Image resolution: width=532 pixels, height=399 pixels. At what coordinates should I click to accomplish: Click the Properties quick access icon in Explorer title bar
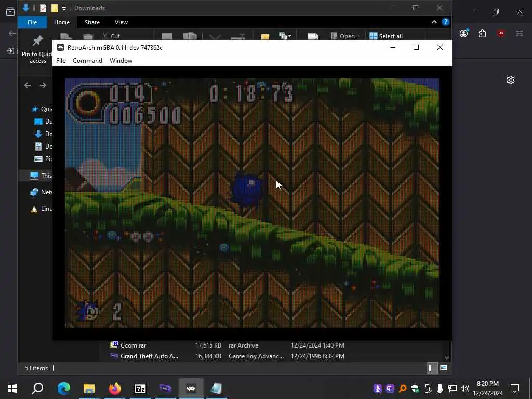tap(43, 8)
